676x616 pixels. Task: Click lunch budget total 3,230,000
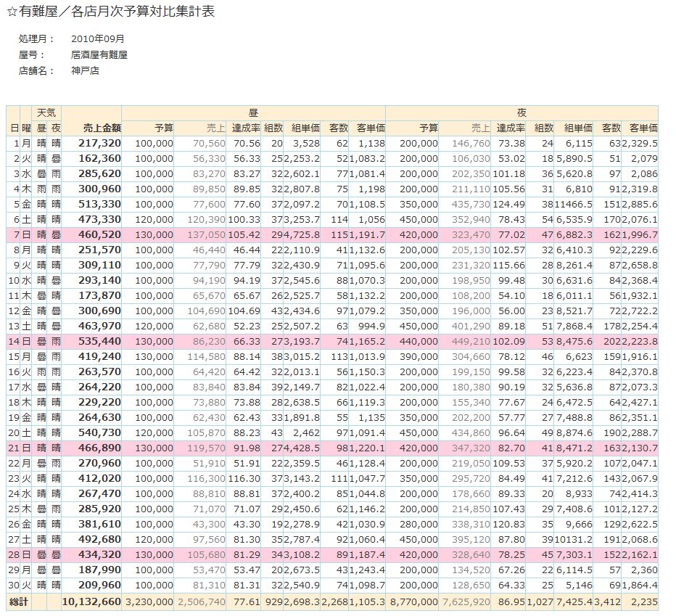(149, 601)
